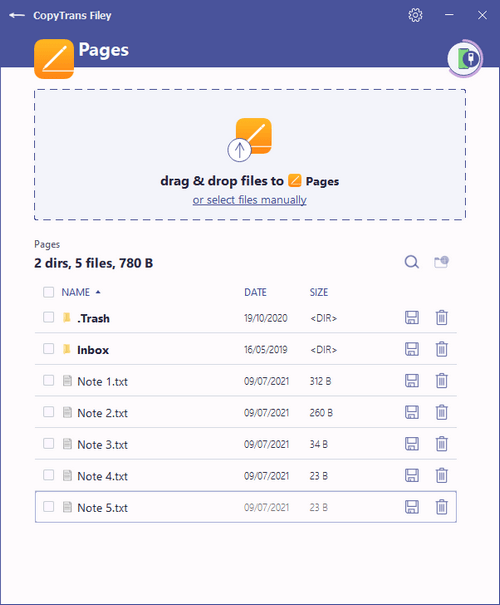The height and width of the screenshot is (605, 500).
Task: Click '2 dirs, 5 files, 780 B' summary
Action: 94,263
